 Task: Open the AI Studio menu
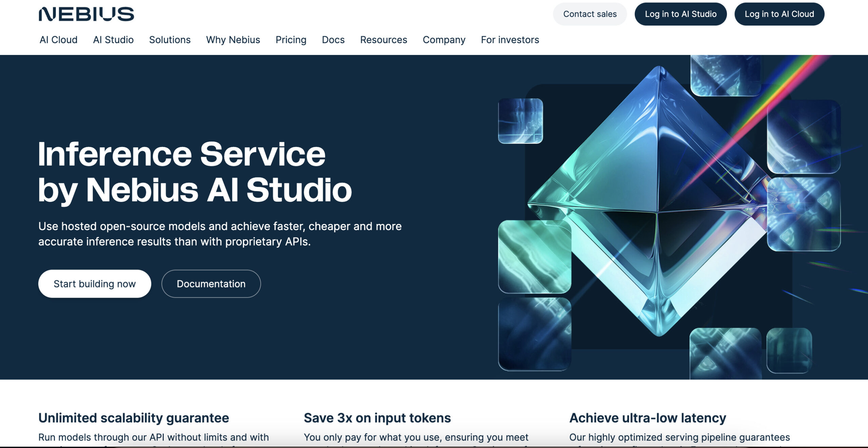(113, 40)
